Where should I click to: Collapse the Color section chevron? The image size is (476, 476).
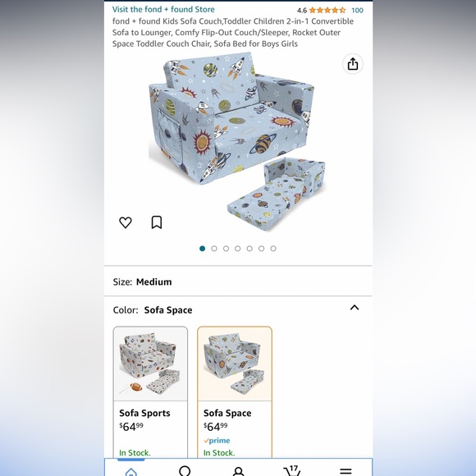click(355, 308)
